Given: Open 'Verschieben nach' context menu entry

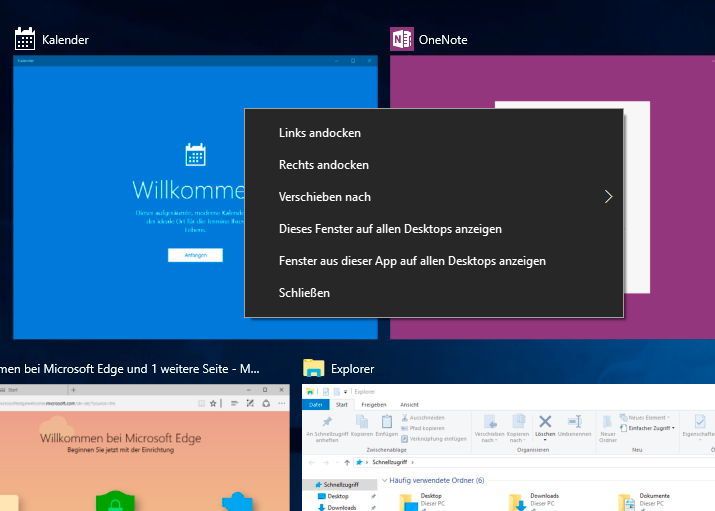Looking at the screenshot, I should click(x=434, y=197).
